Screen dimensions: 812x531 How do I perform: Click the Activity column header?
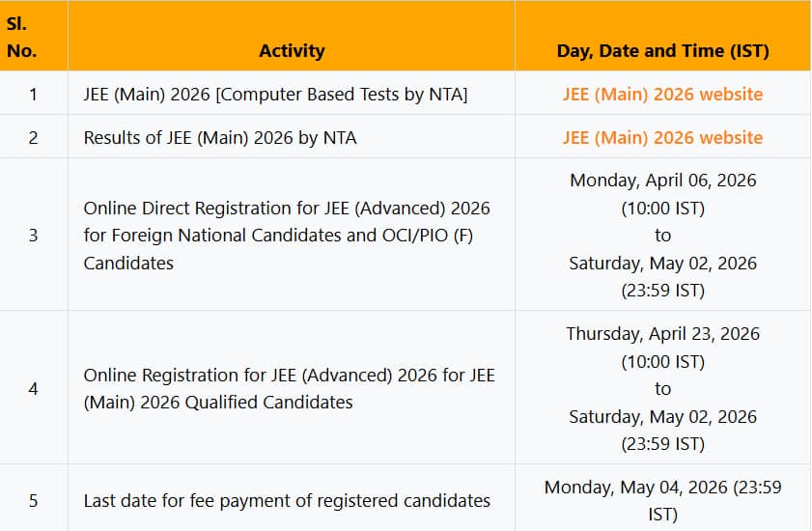tap(292, 51)
